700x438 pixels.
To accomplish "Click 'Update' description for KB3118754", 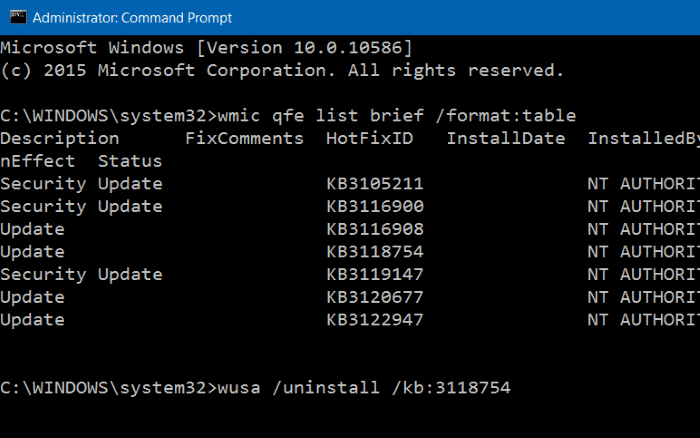I will point(32,253).
